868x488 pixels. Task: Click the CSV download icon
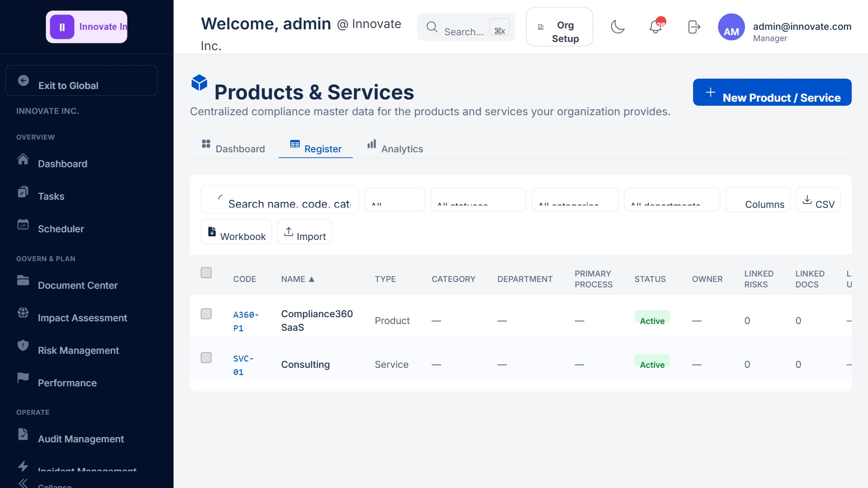click(807, 200)
